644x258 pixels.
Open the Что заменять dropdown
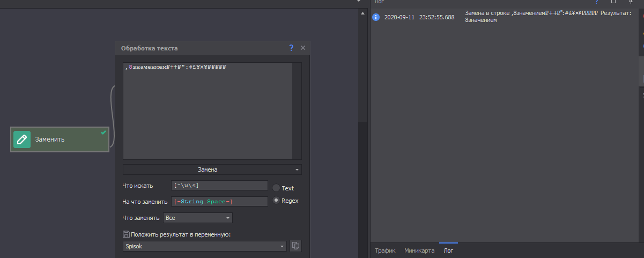click(x=197, y=218)
